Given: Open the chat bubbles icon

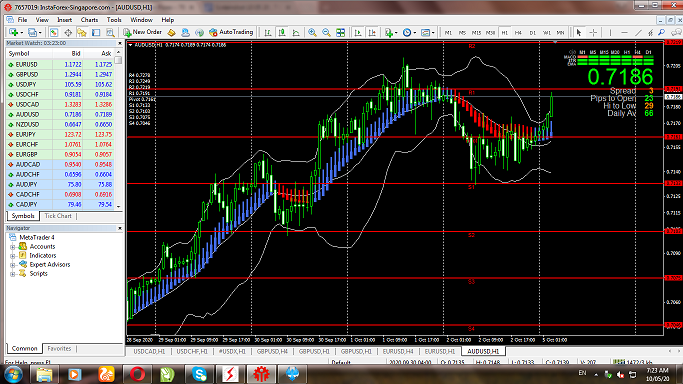Looking at the screenshot, I should pos(676,32).
